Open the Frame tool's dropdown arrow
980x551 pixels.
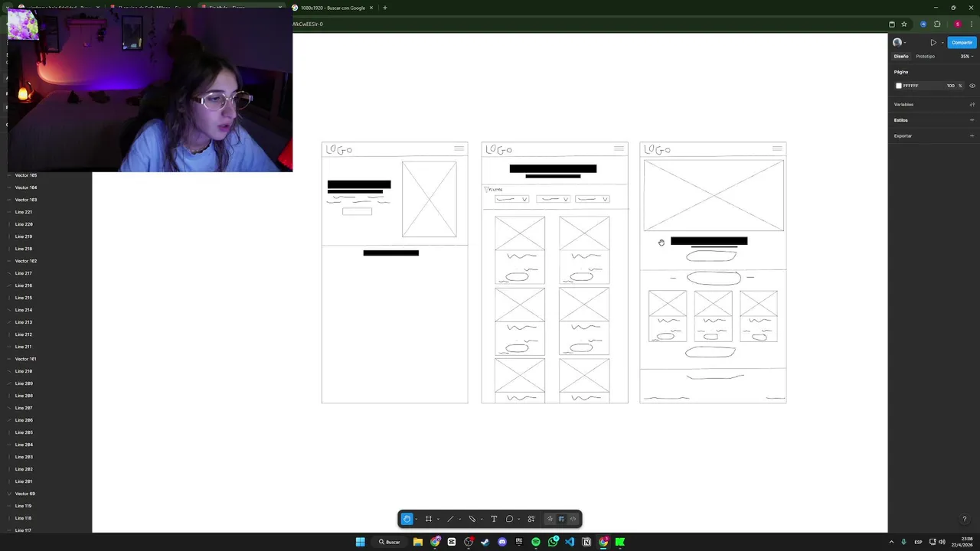pyautogui.click(x=438, y=519)
